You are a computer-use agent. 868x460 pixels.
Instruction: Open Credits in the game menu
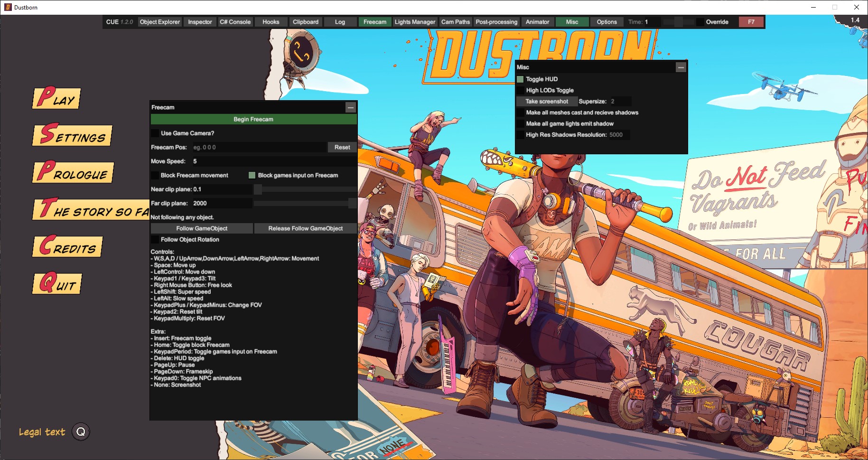(67, 246)
